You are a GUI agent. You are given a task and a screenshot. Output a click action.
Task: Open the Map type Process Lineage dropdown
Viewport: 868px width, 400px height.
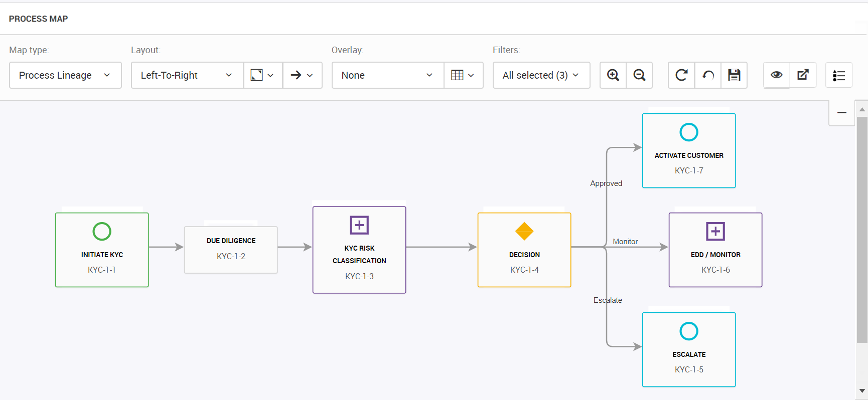point(65,75)
